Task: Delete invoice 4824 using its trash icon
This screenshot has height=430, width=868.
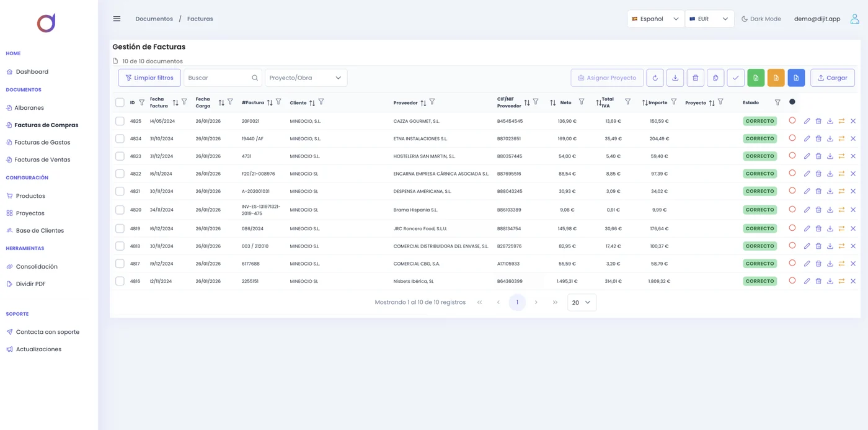Action: pos(818,138)
